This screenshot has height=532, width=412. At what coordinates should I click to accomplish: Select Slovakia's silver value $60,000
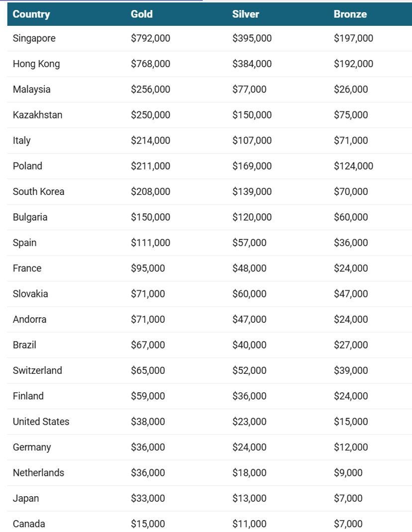[249, 294]
